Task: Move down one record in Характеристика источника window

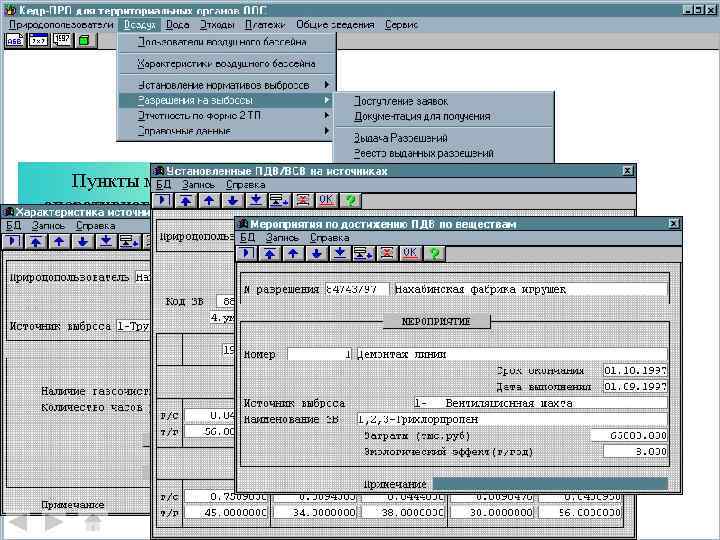Action: [83, 242]
